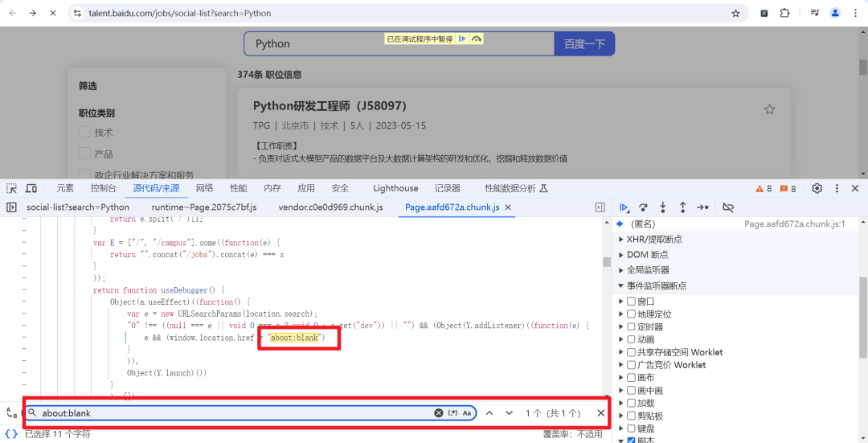Enable 广告竞价 Worklet breakpoint checkbox

tap(631, 365)
